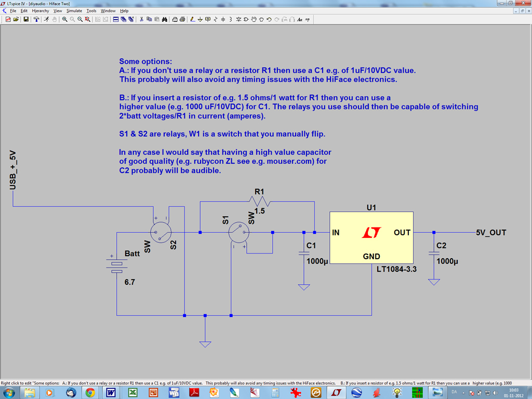The width and height of the screenshot is (532, 399).
Task: Click the New Schematic toolbar icon
Action: tap(8, 20)
